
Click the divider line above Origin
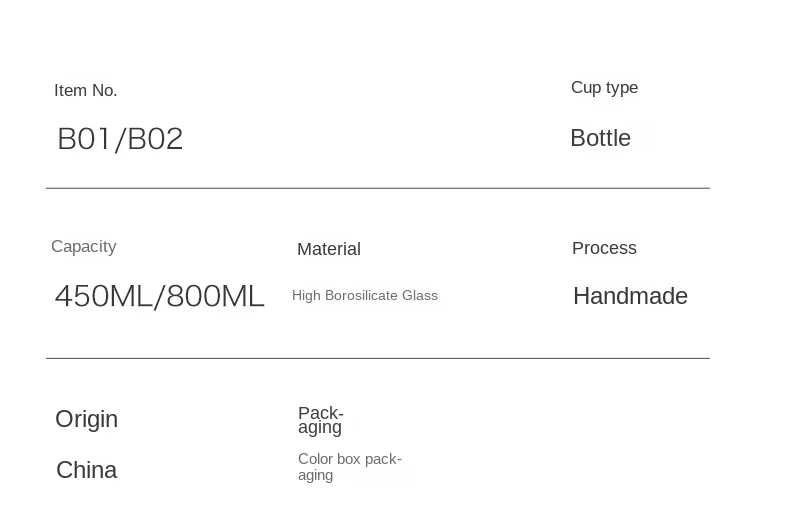(378, 358)
